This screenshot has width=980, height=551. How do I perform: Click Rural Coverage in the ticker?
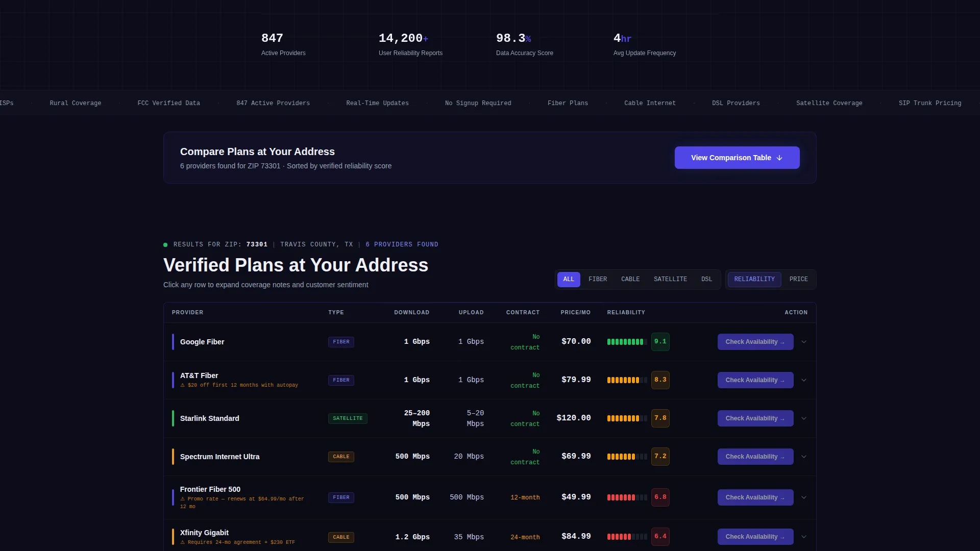pos(75,103)
